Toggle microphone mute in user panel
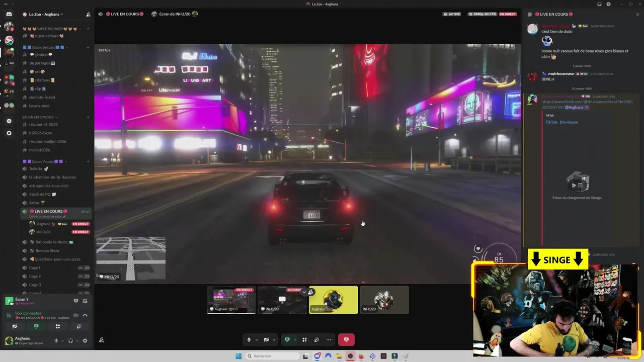The height and width of the screenshot is (362, 644). [56, 340]
